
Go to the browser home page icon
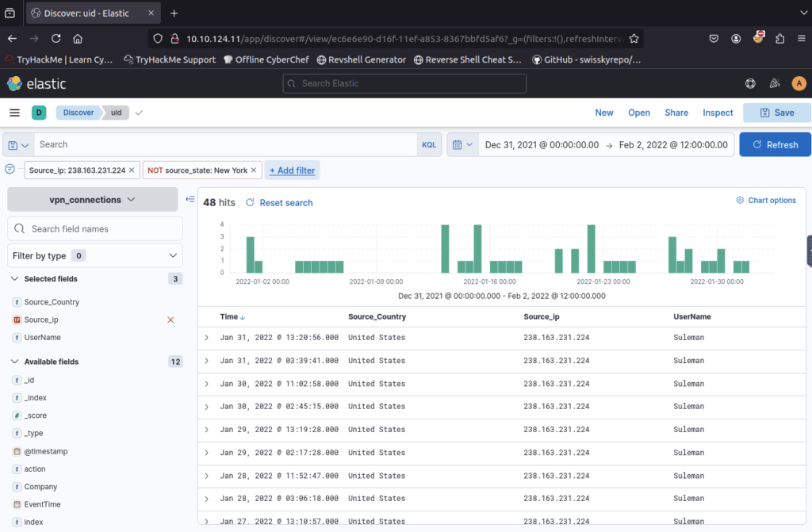pyautogui.click(x=78, y=38)
